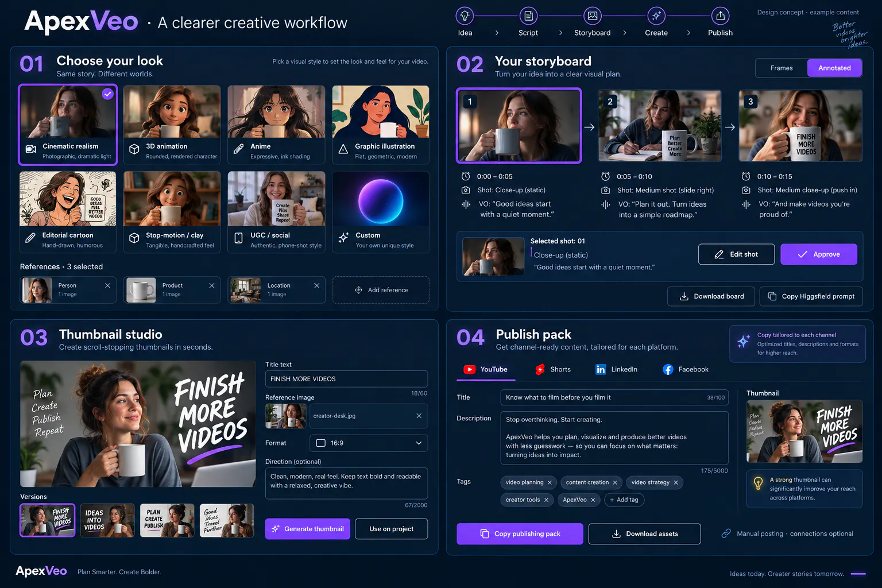
Task: Open the Shorts tab
Action: click(x=553, y=369)
